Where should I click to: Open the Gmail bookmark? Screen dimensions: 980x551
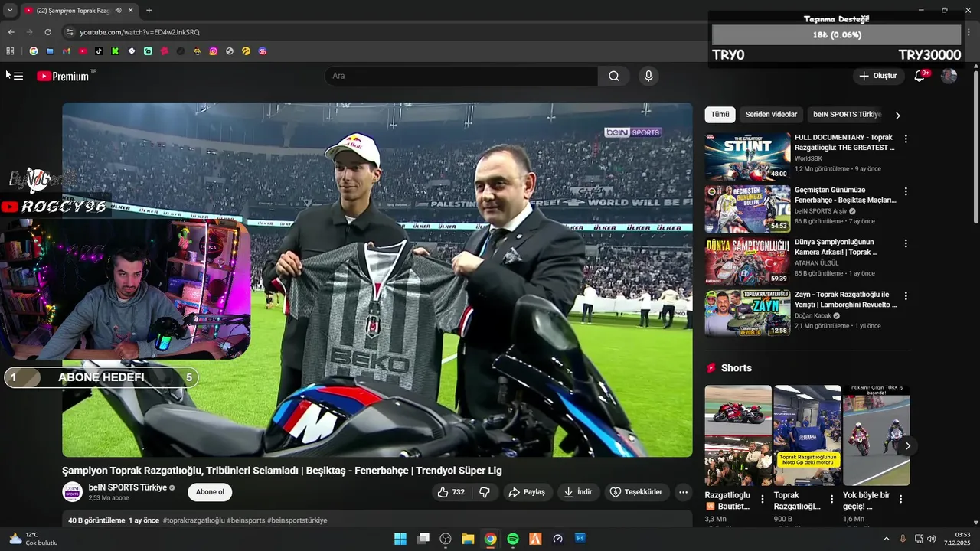(x=67, y=51)
